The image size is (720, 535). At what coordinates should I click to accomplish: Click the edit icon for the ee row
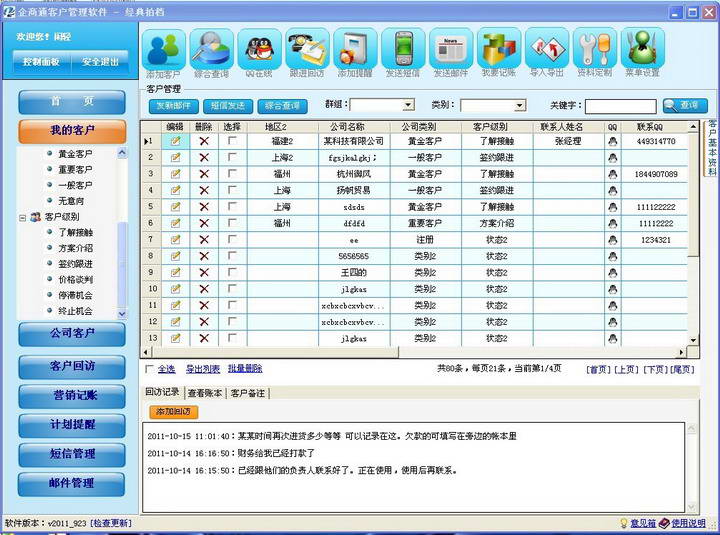(x=175, y=239)
